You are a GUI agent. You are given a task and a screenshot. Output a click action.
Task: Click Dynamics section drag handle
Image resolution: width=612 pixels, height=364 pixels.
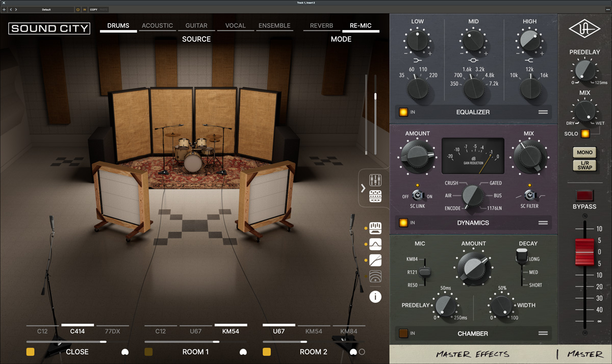[x=543, y=223]
